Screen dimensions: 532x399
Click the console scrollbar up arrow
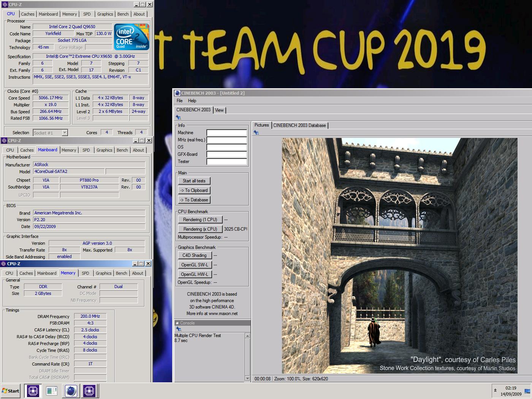[248, 336]
